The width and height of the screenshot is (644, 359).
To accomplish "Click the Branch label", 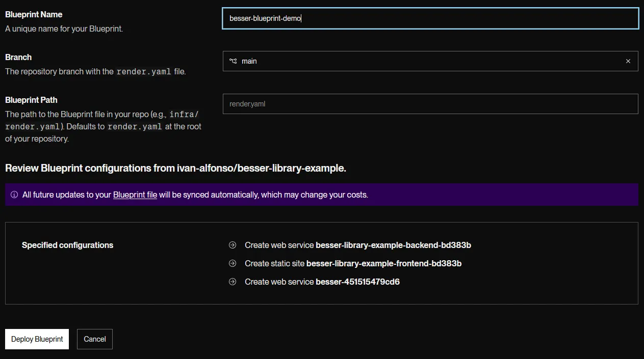I will point(18,57).
